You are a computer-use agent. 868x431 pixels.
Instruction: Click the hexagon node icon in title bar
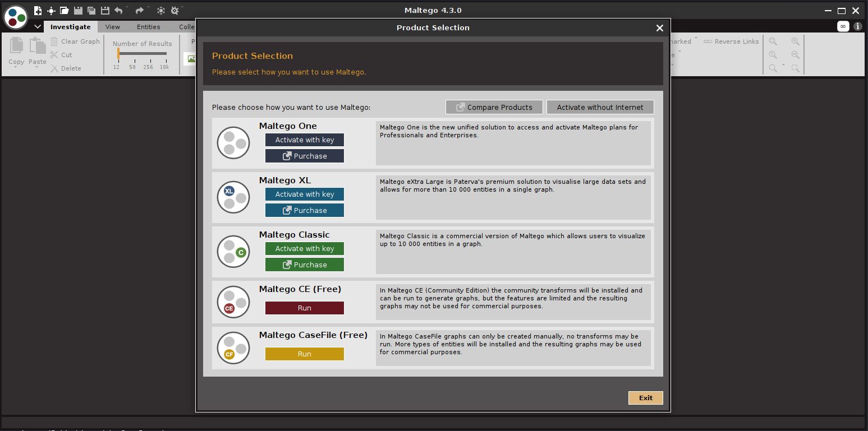tap(161, 10)
